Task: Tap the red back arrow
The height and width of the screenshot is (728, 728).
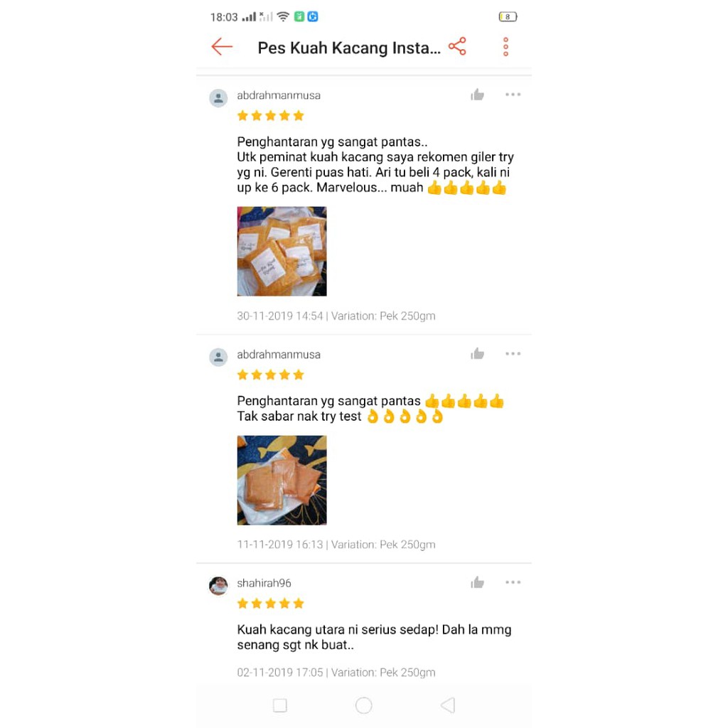Action: click(222, 46)
